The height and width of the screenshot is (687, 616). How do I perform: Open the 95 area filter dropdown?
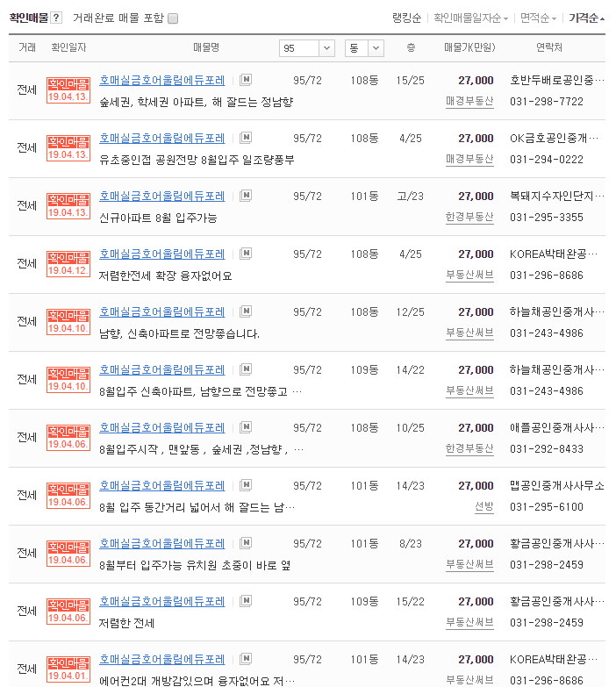(x=307, y=48)
